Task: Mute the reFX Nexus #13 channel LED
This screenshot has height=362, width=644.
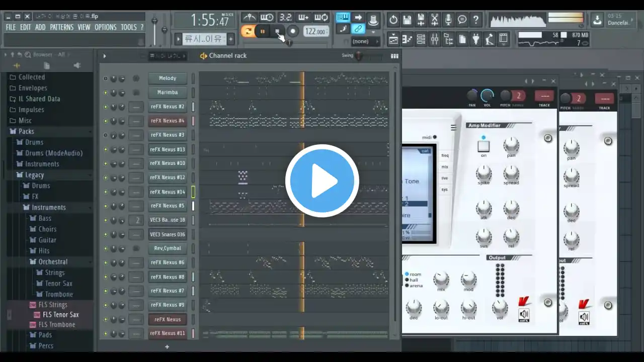Action: (x=105, y=149)
